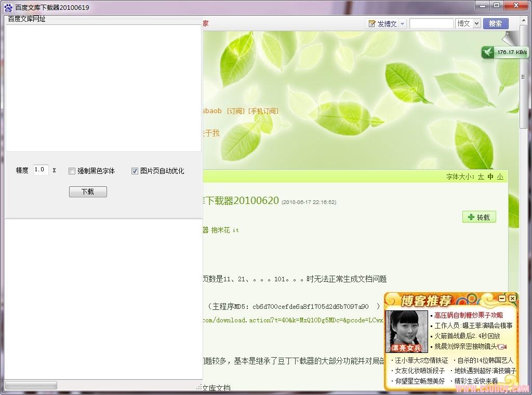Click the 手机订阅 link
This screenshot has height=395, width=532.
point(263,111)
